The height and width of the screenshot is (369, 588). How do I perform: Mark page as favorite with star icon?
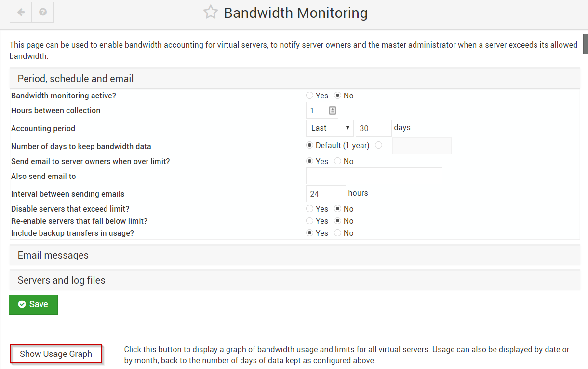211,12
